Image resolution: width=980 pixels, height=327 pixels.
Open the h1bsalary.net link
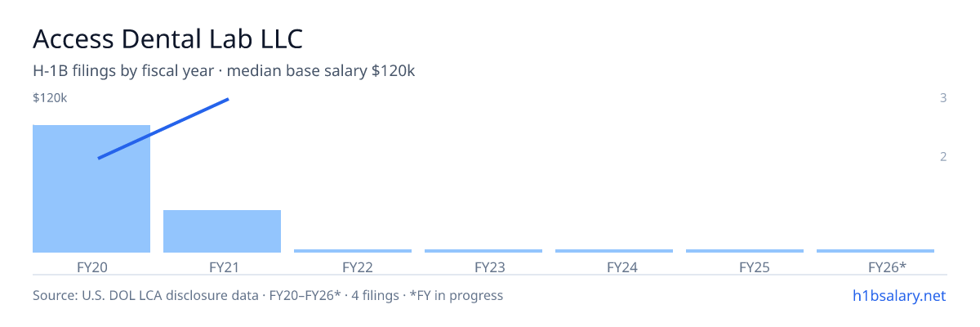[898, 295]
